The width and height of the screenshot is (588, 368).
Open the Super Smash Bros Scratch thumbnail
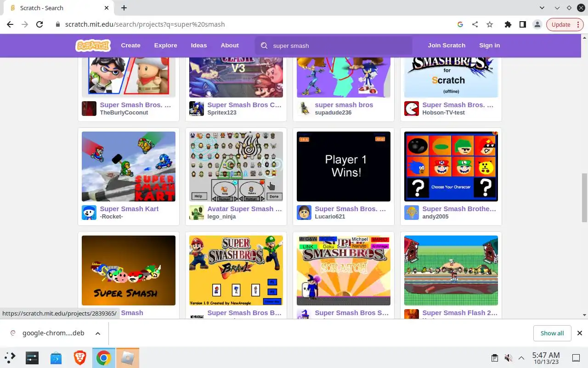coord(344,270)
